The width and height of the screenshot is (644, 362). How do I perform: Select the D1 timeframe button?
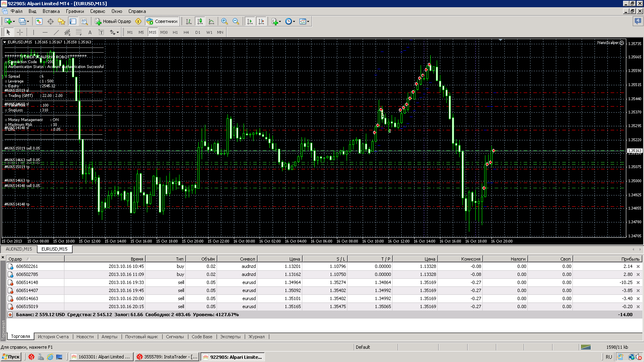coord(198,32)
